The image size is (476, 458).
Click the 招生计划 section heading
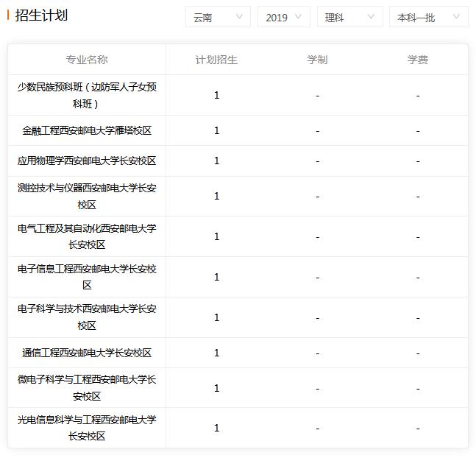coord(41,15)
